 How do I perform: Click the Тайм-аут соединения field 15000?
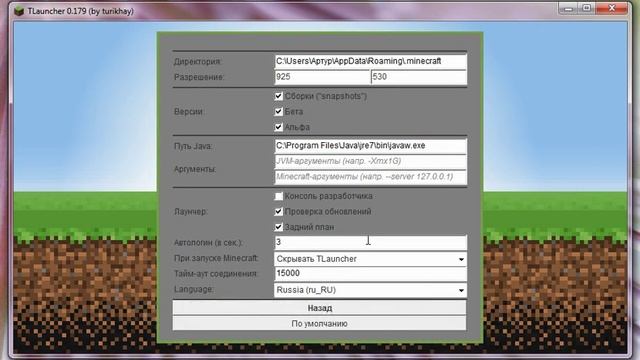pyautogui.click(x=370, y=273)
